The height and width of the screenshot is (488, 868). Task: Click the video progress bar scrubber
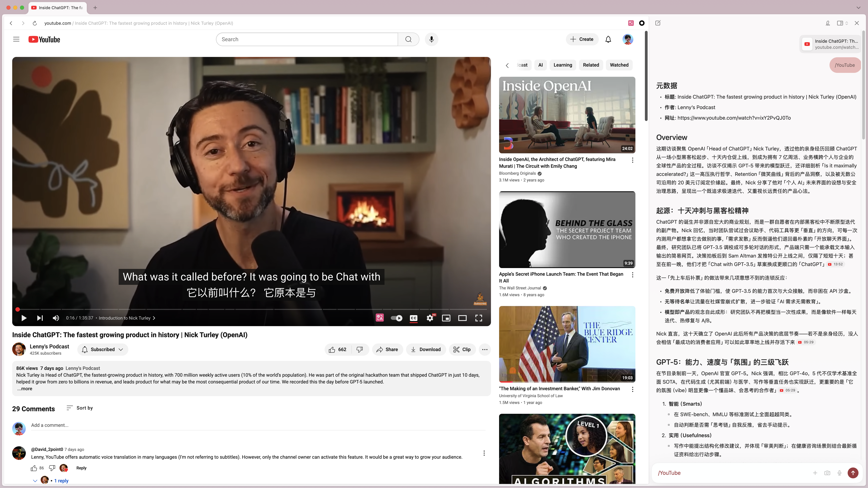(x=17, y=310)
